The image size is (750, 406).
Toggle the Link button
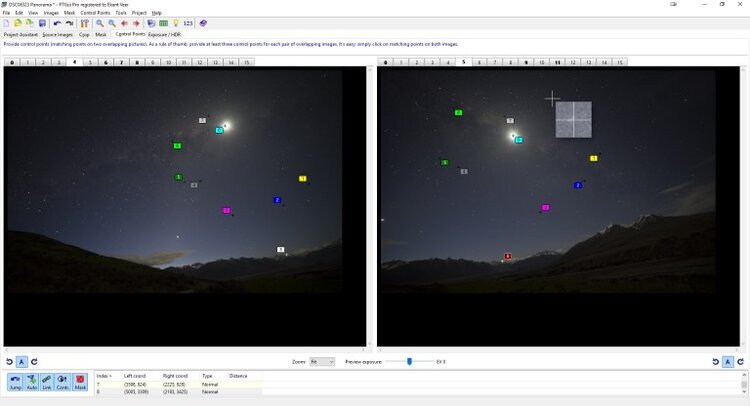(47, 382)
